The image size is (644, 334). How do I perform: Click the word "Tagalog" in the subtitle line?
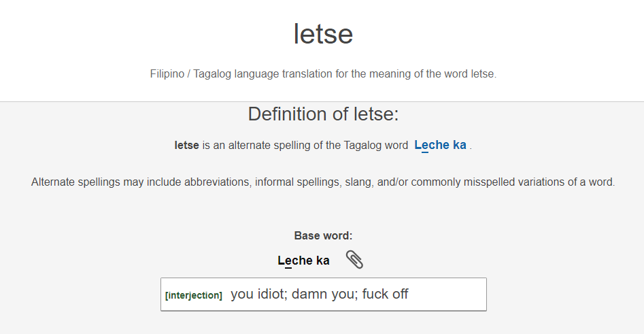(212, 74)
